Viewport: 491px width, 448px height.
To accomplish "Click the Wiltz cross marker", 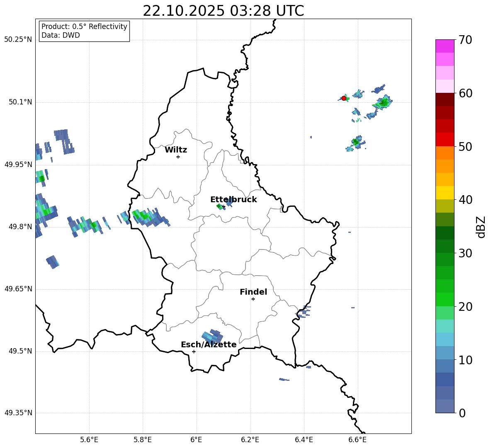I will pyautogui.click(x=178, y=157).
